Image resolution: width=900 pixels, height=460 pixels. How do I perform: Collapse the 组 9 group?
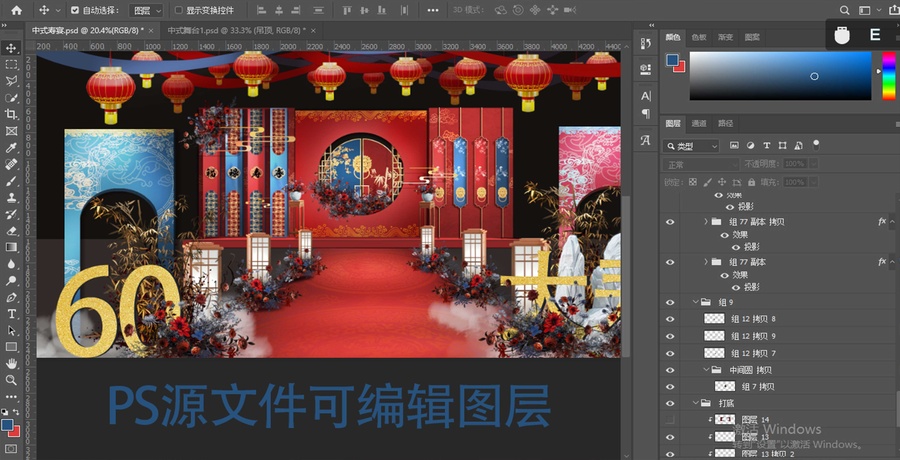pos(696,301)
